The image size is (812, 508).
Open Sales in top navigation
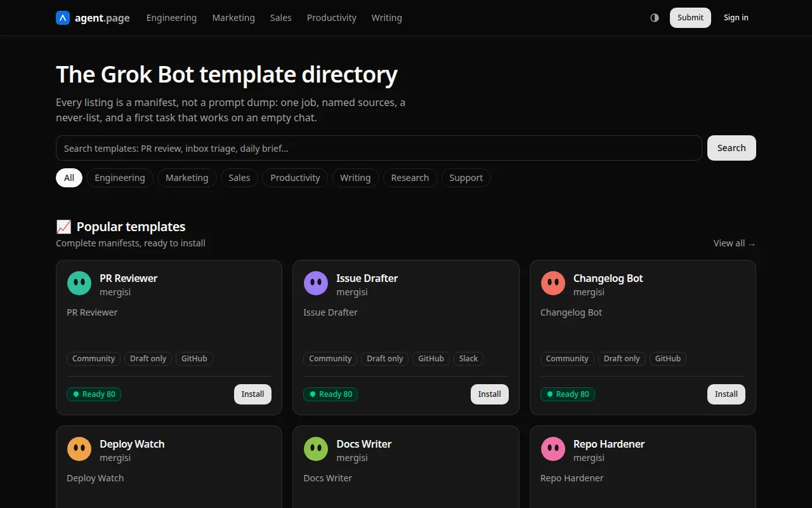tap(281, 18)
